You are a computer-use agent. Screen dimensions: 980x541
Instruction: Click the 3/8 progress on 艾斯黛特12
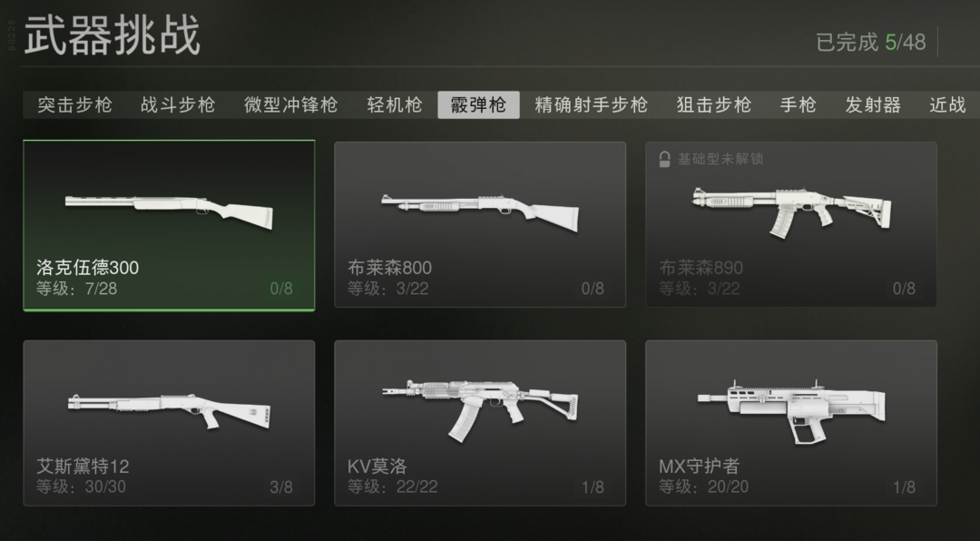(x=281, y=487)
